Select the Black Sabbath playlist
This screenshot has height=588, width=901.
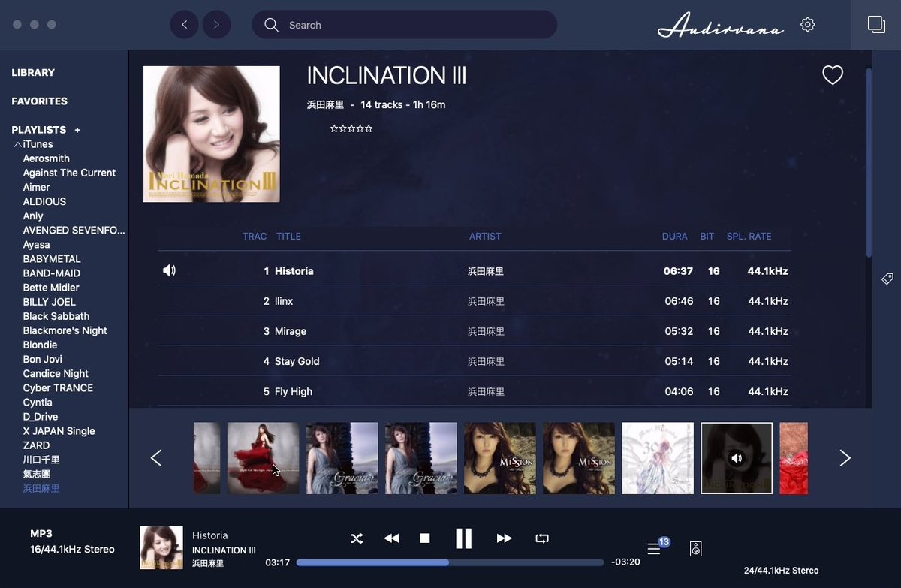point(56,316)
